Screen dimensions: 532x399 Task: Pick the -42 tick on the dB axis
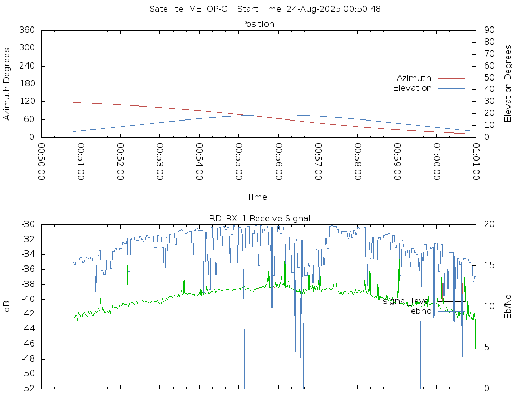28,314
